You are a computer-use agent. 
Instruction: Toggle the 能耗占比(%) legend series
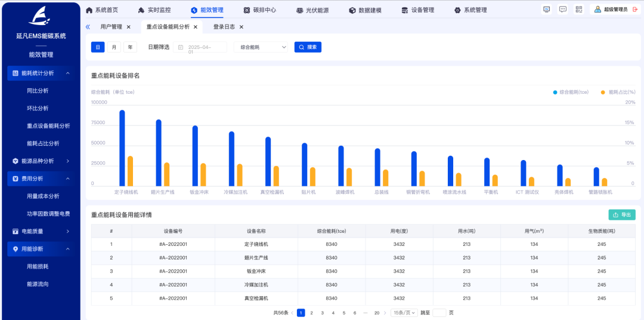[618, 93]
